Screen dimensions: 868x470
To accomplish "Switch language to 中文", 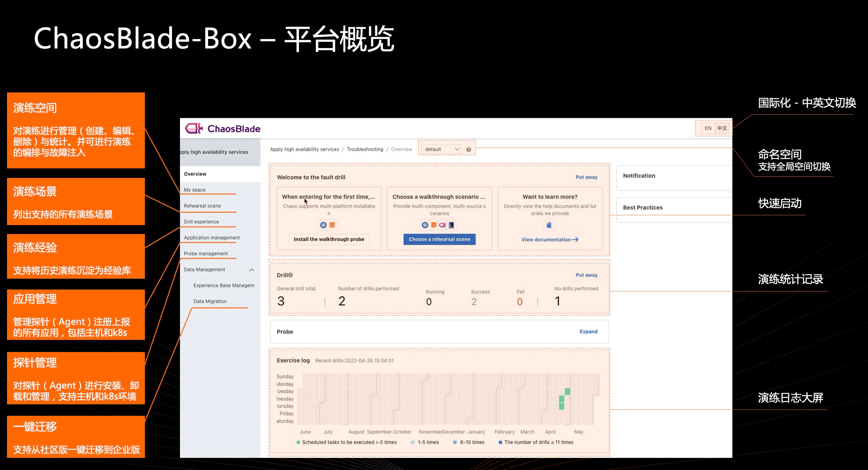I will pyautogui.click(x=722, y=128).
